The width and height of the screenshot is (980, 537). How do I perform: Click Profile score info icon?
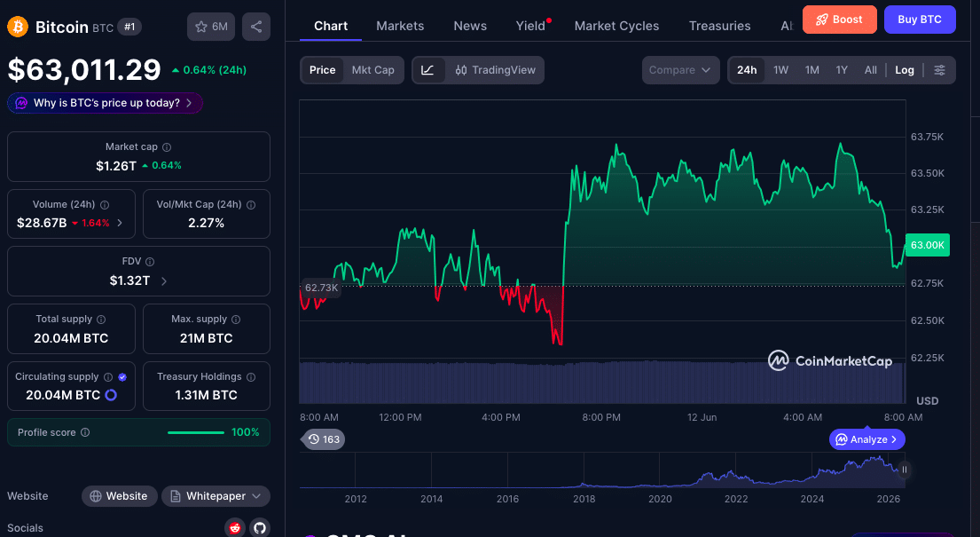coord(86,432)
